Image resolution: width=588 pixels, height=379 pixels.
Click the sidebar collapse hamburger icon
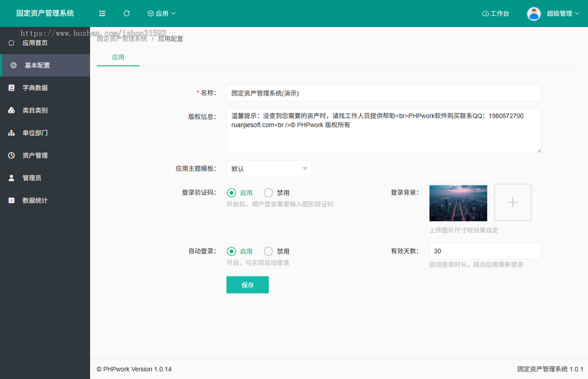coord(102,13)
